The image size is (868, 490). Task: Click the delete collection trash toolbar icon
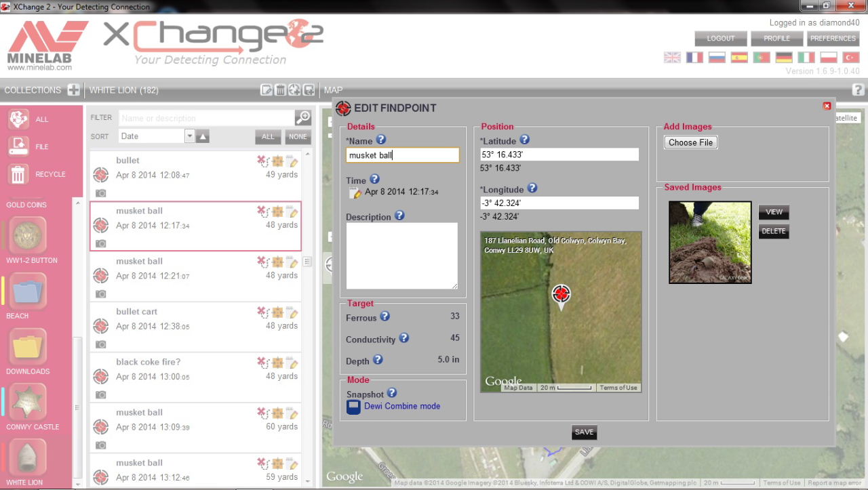(281, 90)
